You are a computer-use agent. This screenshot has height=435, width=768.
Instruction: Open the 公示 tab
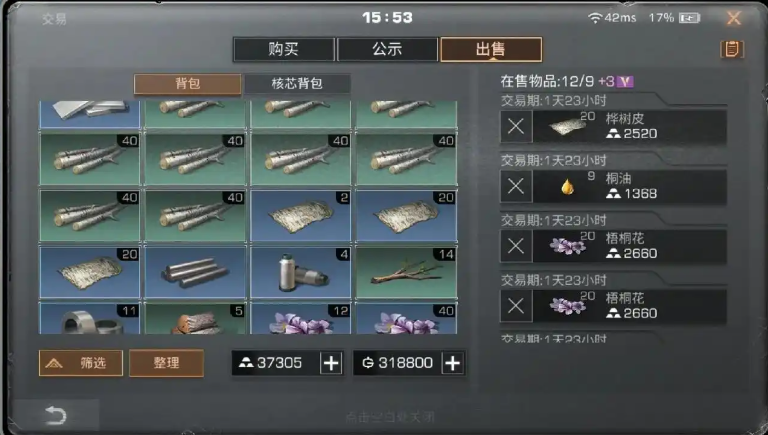(x=387, y=49)
